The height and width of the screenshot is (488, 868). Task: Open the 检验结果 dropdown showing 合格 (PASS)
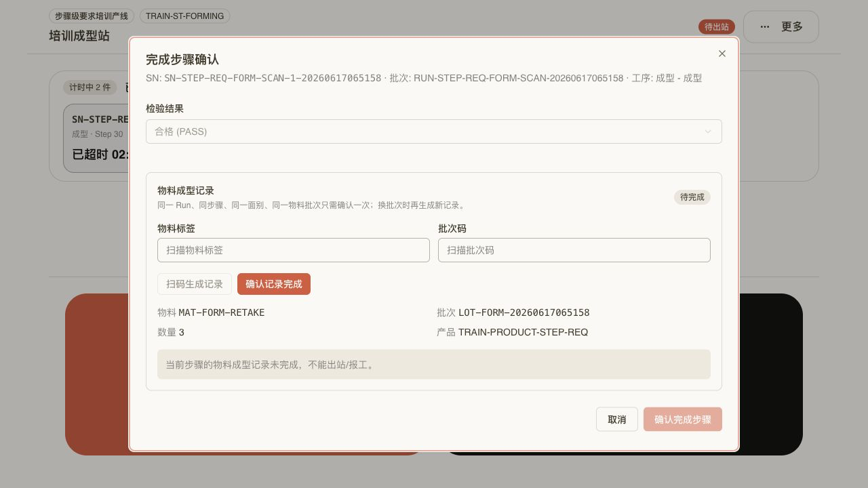click(x=434, y=131)
